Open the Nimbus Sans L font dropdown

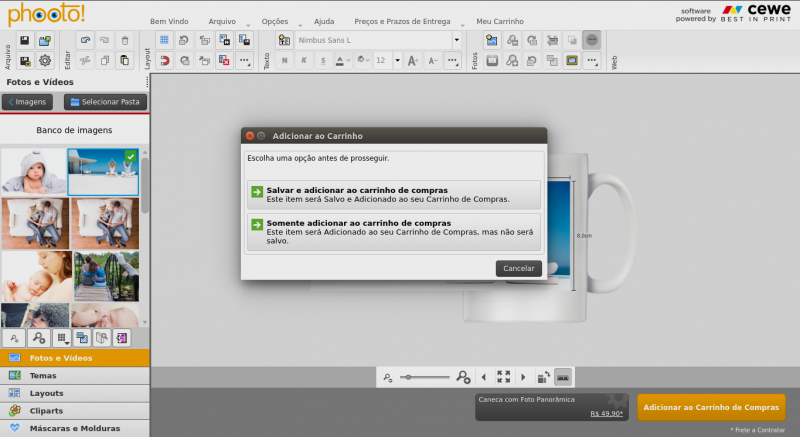457,40
